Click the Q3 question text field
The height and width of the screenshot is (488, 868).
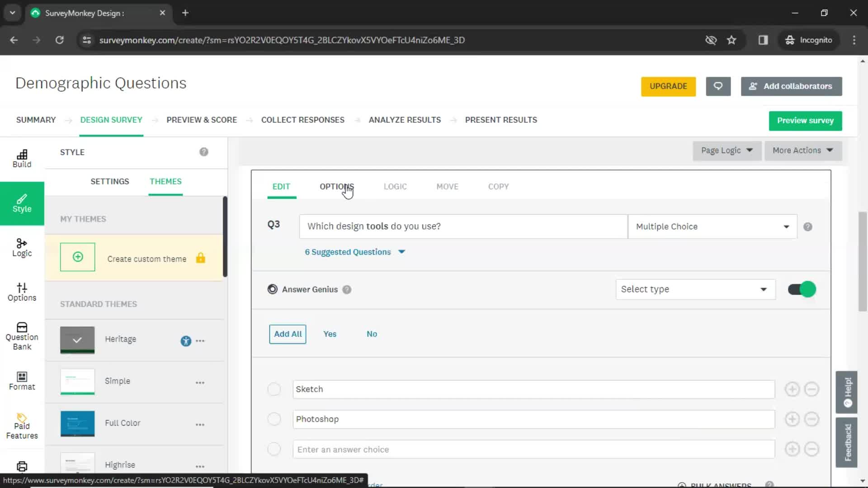(x=463, y=226)
